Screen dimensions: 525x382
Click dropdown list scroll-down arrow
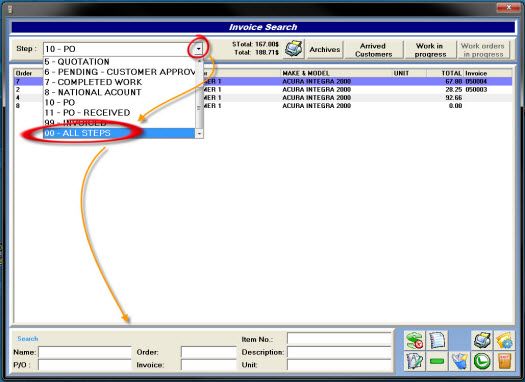199,134
